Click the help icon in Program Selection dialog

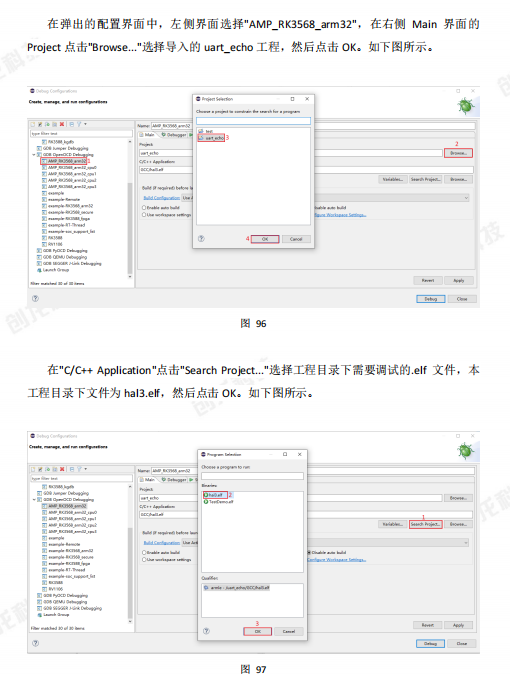tap(206, 631)
